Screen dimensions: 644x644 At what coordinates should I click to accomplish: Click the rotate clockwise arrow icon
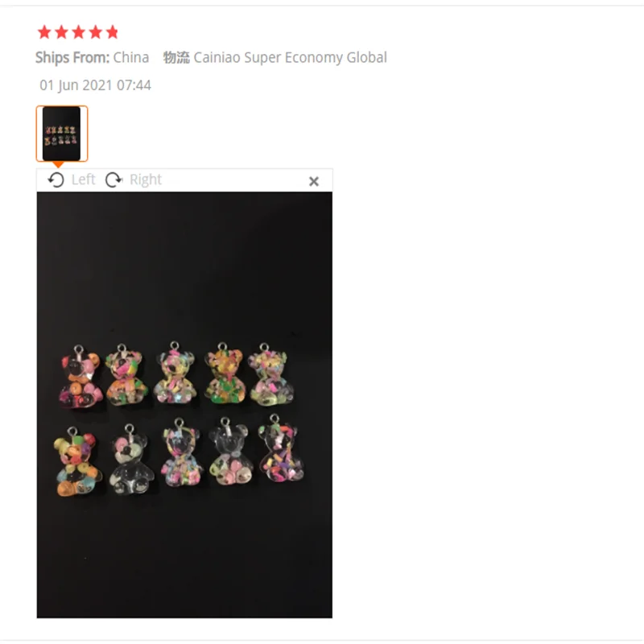114,180
